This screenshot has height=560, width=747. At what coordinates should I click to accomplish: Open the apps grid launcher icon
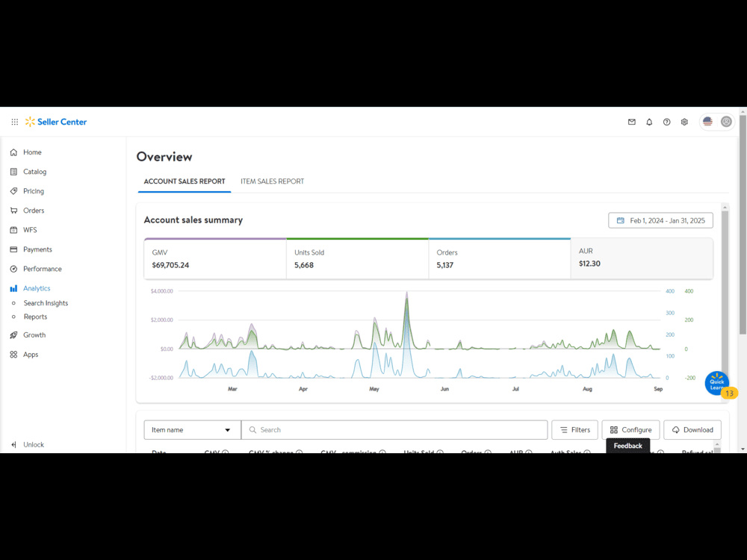pyautogui.click(x=15, y=122)
